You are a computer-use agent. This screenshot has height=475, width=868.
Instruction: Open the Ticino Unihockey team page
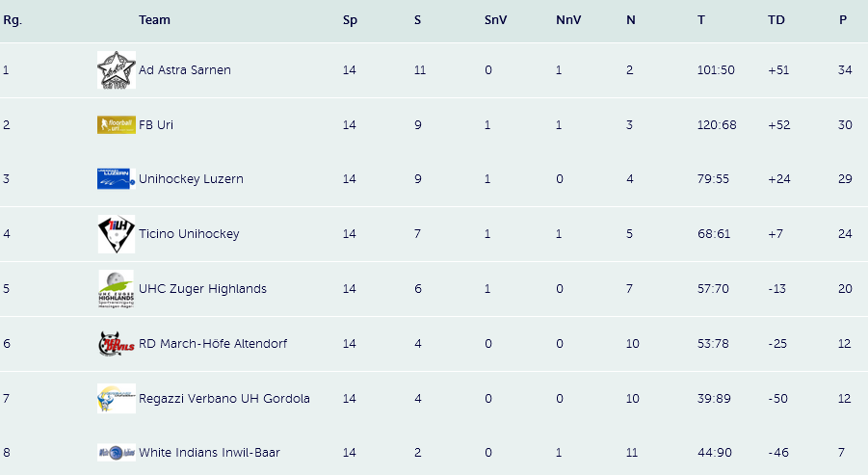(189, 233)
